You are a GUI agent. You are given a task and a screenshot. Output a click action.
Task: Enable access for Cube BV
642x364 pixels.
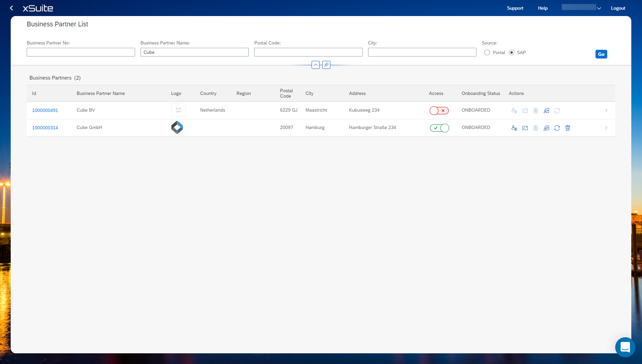(439, 111)
